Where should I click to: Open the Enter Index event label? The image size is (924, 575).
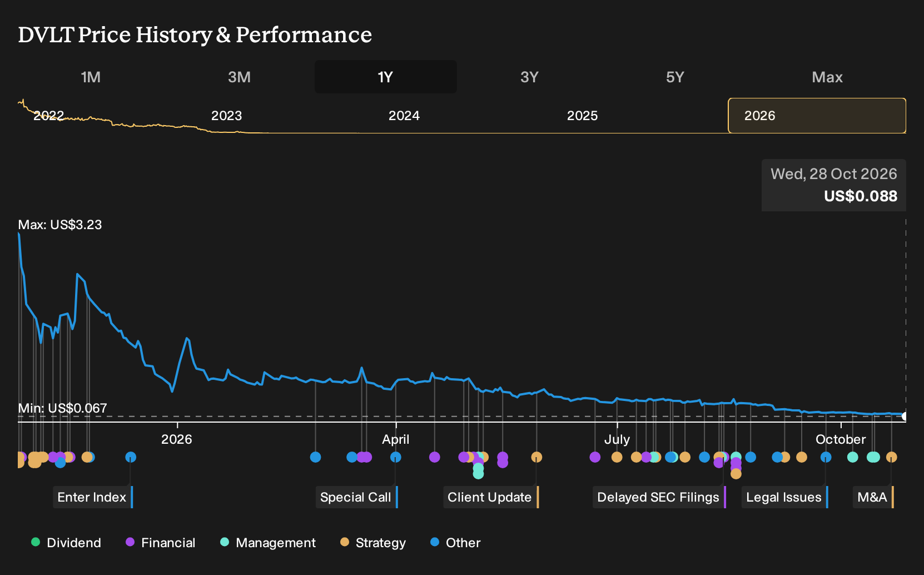pyautogui.click(x=92, y=497)
